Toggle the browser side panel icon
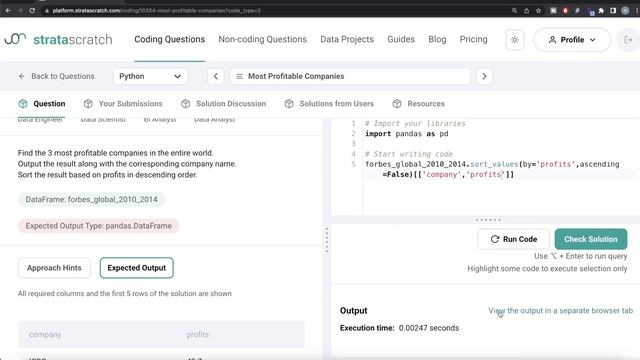 tap(613, 11)
